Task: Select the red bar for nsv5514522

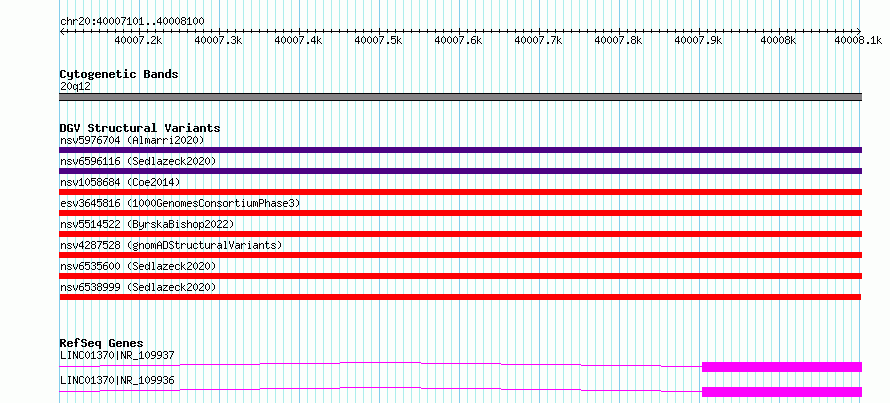Action: (x=461, y=234)
